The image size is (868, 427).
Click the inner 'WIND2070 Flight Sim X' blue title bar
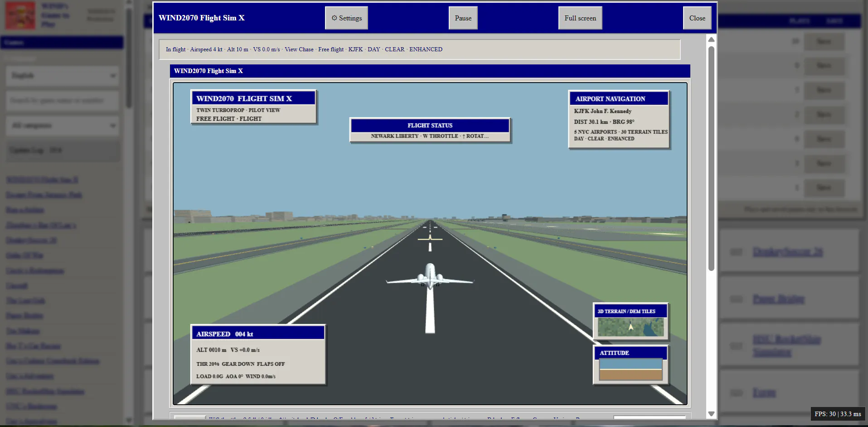pyautogui.click(x=430, y=71)
